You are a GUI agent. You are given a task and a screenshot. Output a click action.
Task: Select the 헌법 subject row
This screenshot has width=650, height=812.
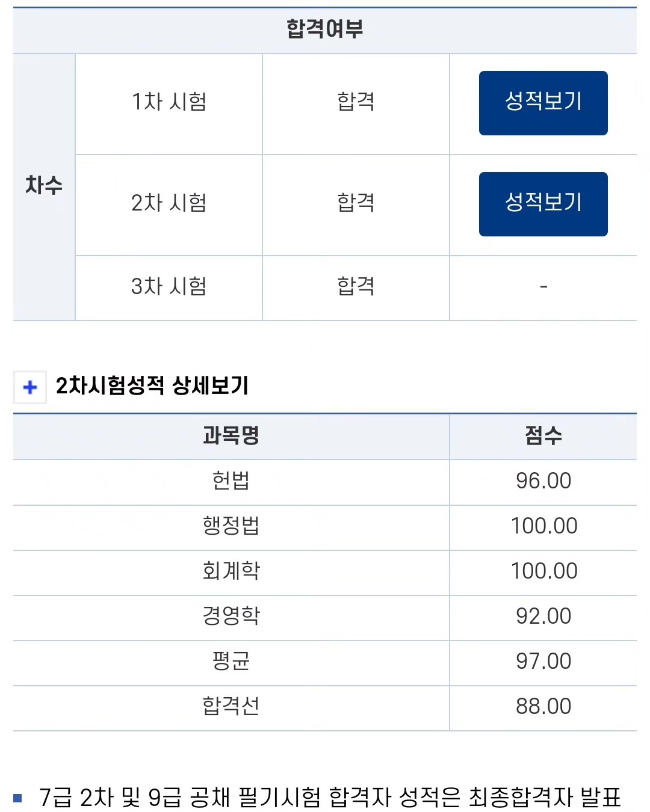pyautogui.click(x=231, y=481)
